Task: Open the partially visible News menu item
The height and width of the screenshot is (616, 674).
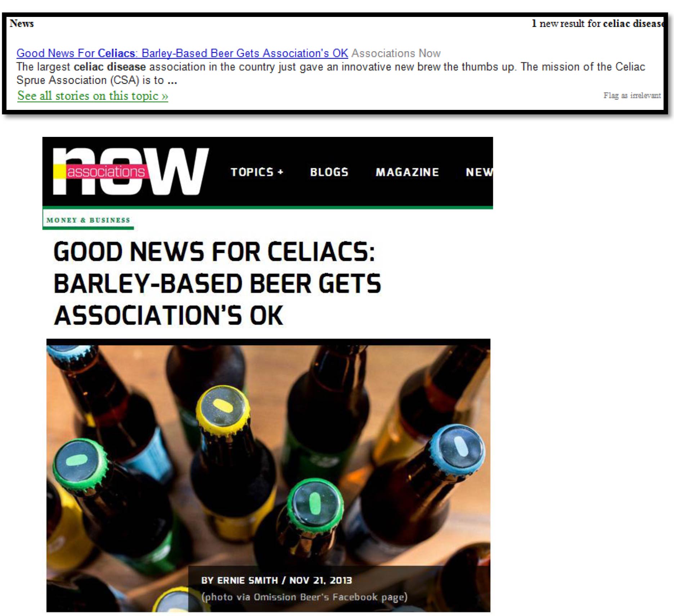Action: pyautogui.click(x=479, y=172)
